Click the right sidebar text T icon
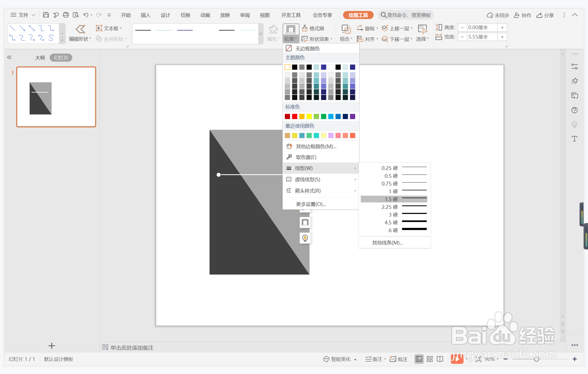This screenshot has height=374, width=588. 574,139
